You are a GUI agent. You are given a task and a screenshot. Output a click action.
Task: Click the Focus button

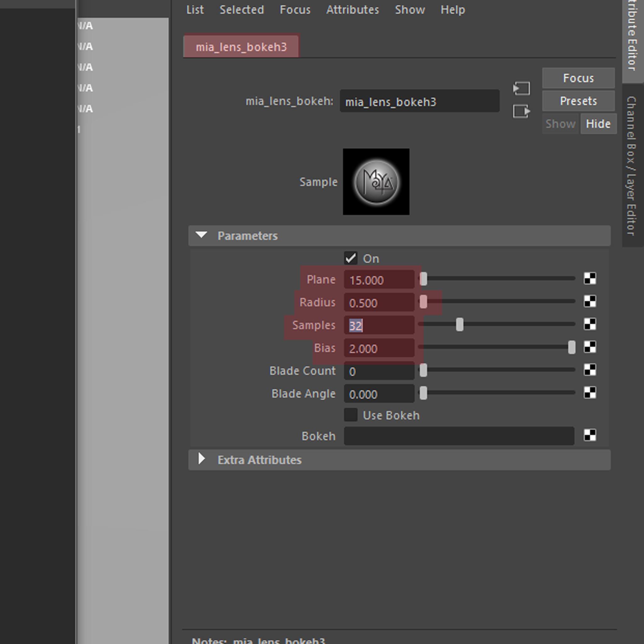click(x=578, y=78)
